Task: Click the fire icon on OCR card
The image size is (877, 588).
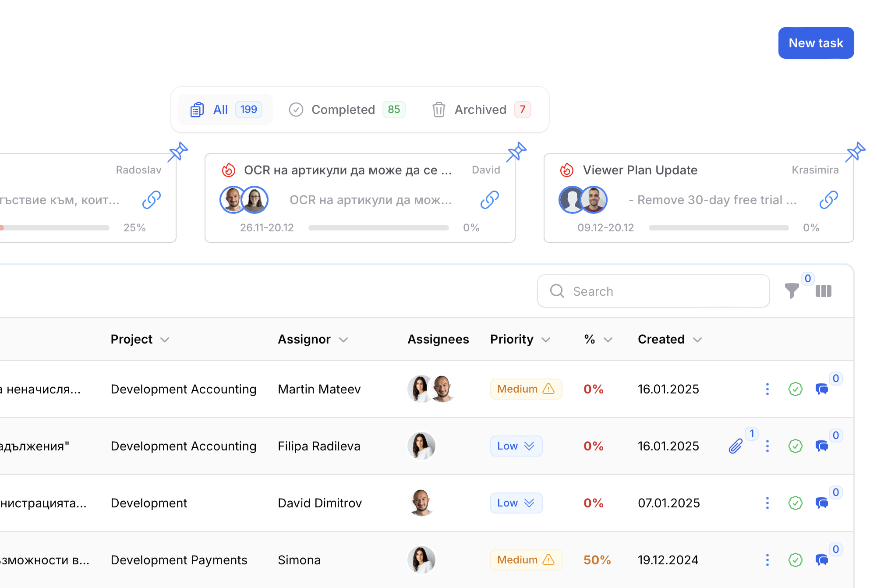Action: (x=228, y=170)
